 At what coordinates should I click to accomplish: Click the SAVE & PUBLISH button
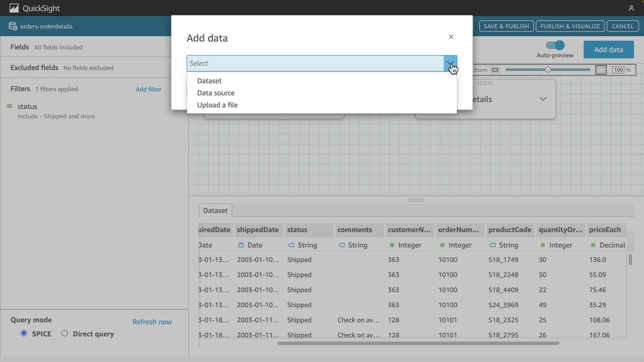[x=506, y=26]
